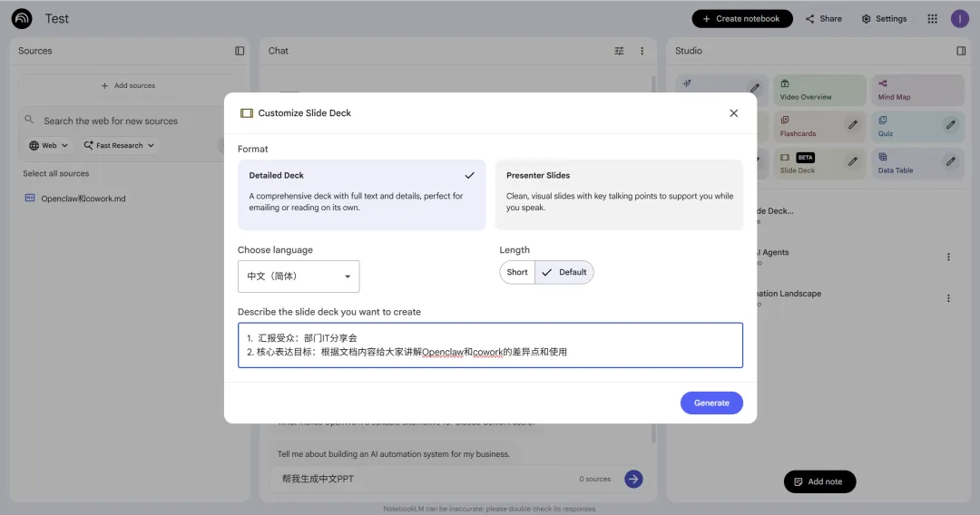This screenshot has height=515, width=980.
Task: Edit Data Table customization pencil icon
Action: pos(950,161)
